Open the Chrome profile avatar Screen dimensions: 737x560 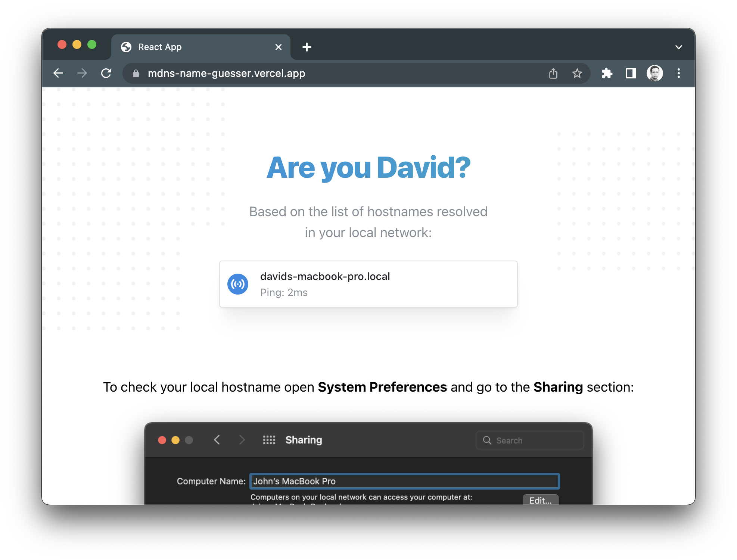654,73
